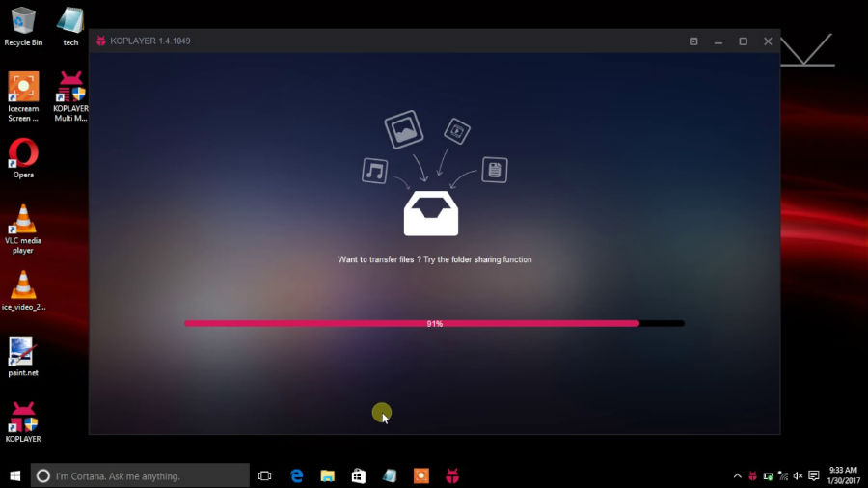The image size is (868, 488).
Task: Select the Opera desktop shortcut
Action: click(x=23, y=157)
